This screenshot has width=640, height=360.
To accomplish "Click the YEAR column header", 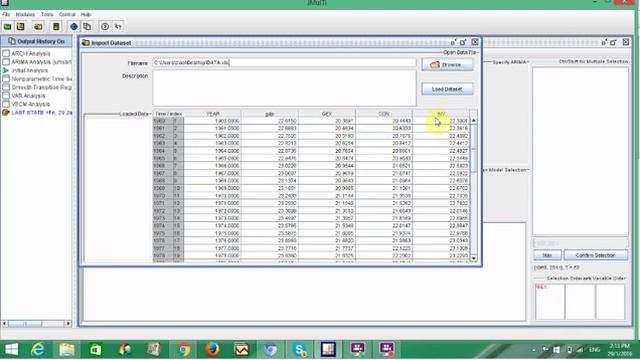I will [213, 113].
